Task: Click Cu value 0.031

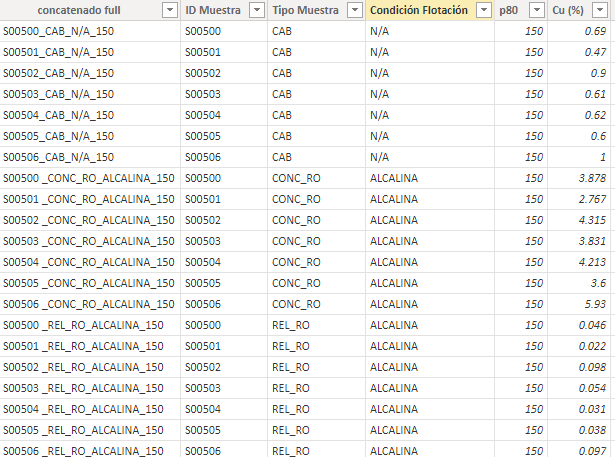Action: point(579,409)
